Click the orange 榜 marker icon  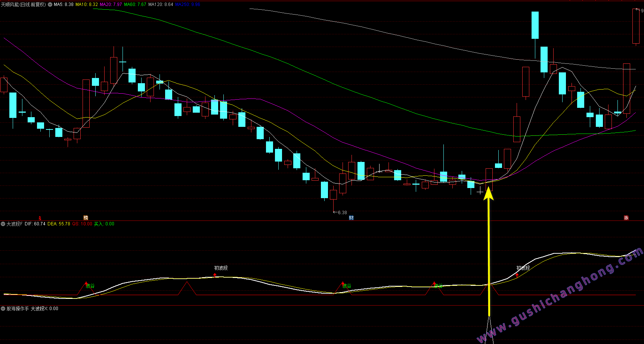click(86, 218)
